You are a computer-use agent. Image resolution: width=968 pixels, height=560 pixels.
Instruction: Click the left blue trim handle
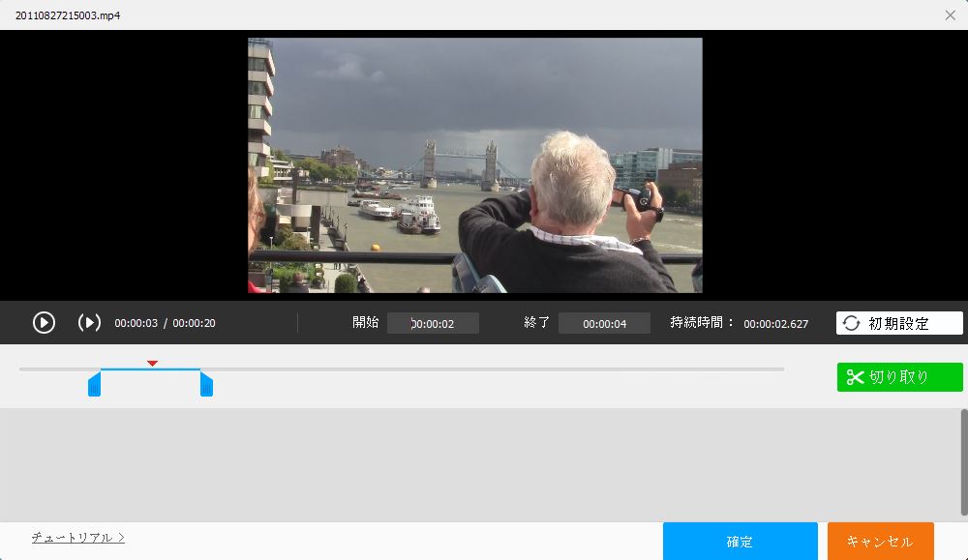pos(94,385)
